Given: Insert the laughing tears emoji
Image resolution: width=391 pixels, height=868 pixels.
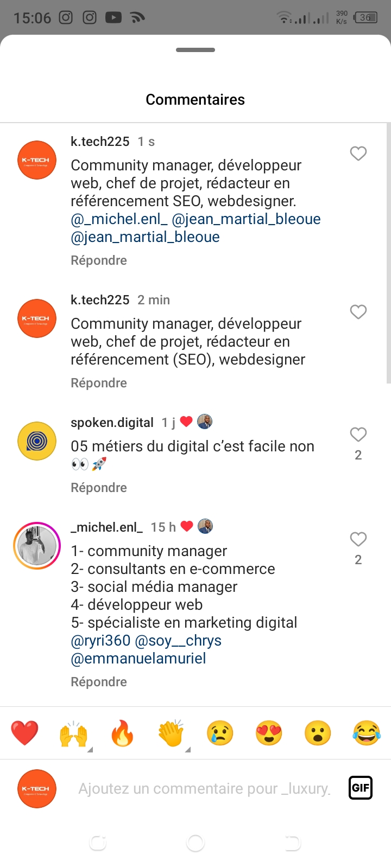Looking at the screenshot, I should click(x=366, y=733).
